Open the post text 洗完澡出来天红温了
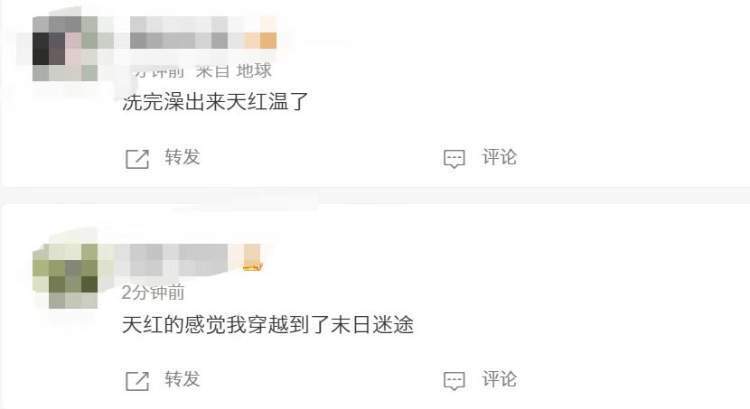The width and height of the screenshot is (750, 409). pyautogui.click(x=215, y=101)
